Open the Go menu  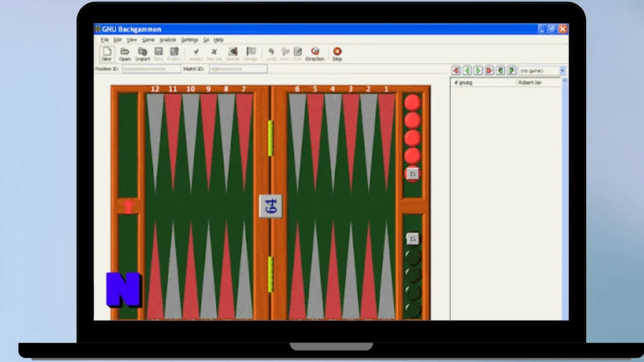click(206, 40)
